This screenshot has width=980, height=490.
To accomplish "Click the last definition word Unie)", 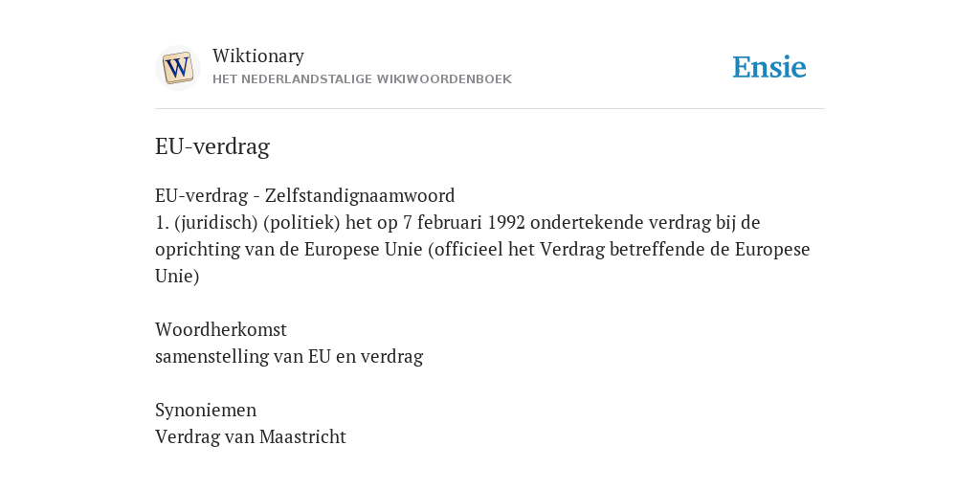I will pos(177,277).
